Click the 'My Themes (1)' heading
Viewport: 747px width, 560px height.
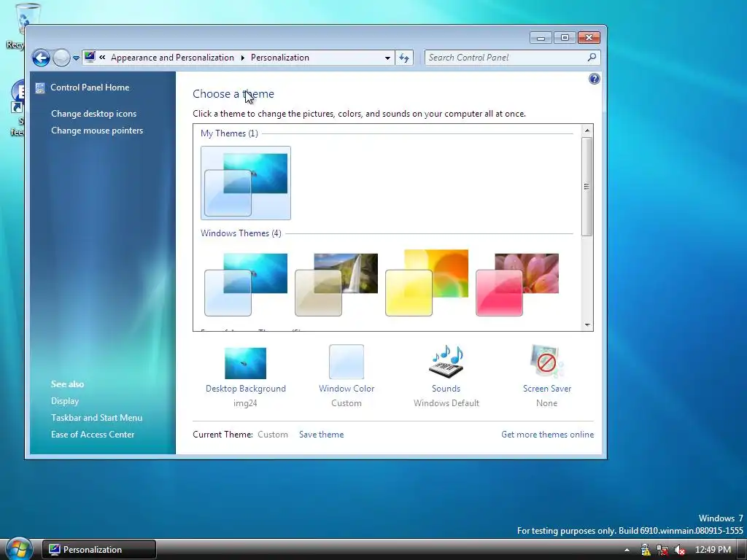click(x=229, y=133)
